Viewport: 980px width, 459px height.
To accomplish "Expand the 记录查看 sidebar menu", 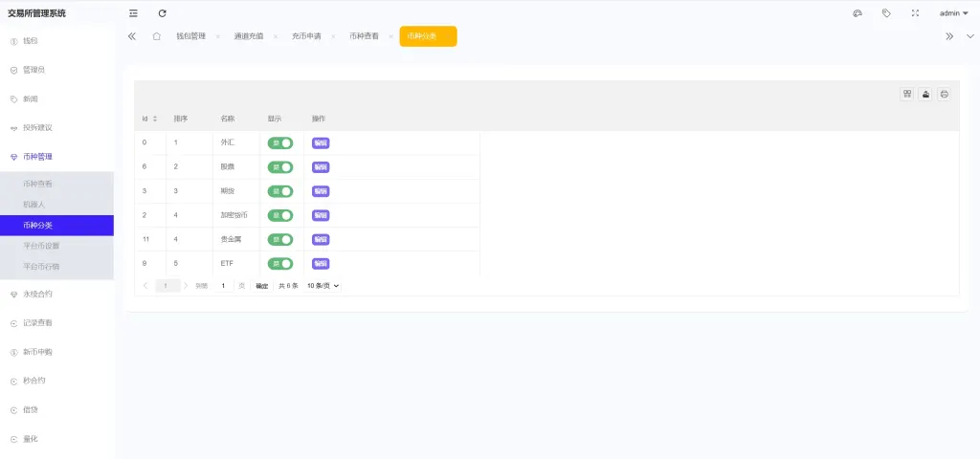I will (x=56, y=323).
